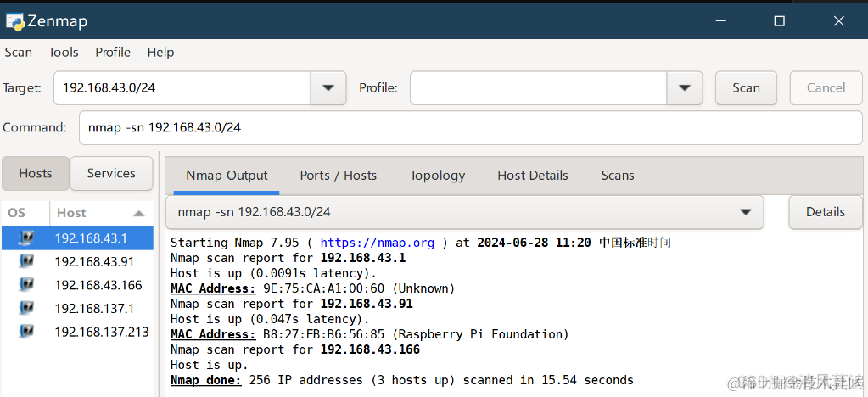Viewport: 868px width, 397px height.
Task: Click the Scan button
Action: coord(746,87)
